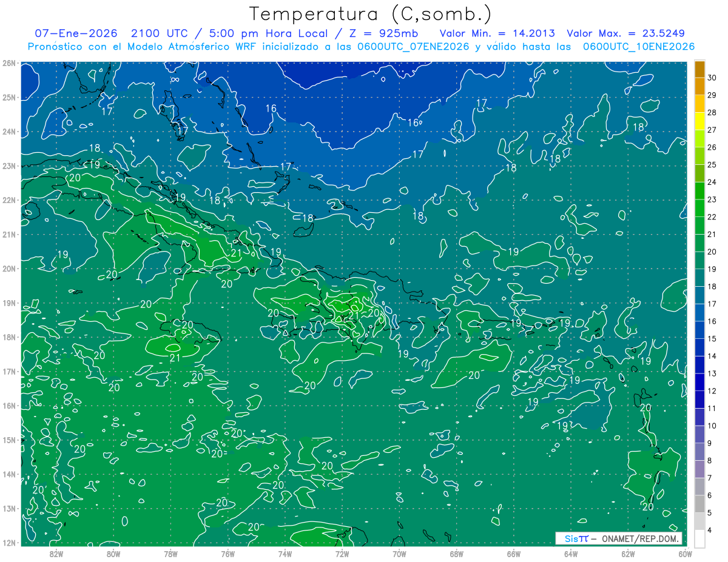The height and width of the screenshot is (562, 728).
Task: Click the latitude axis label 21N
Action: tap(8, 234)
